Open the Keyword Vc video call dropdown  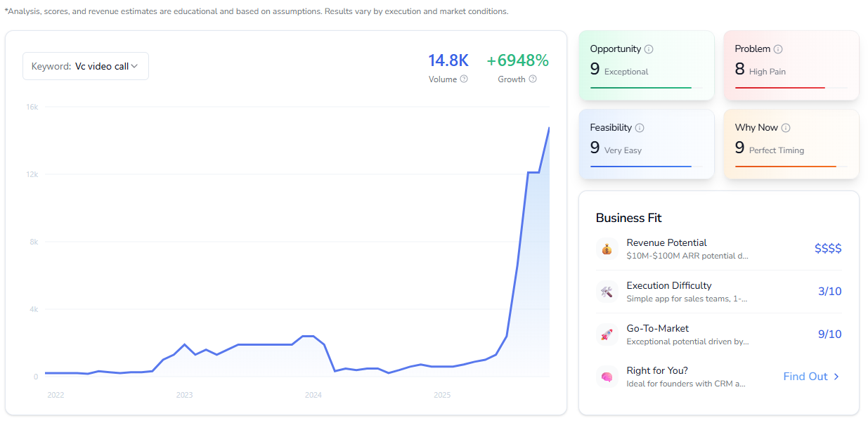click(x=86, y=66)
